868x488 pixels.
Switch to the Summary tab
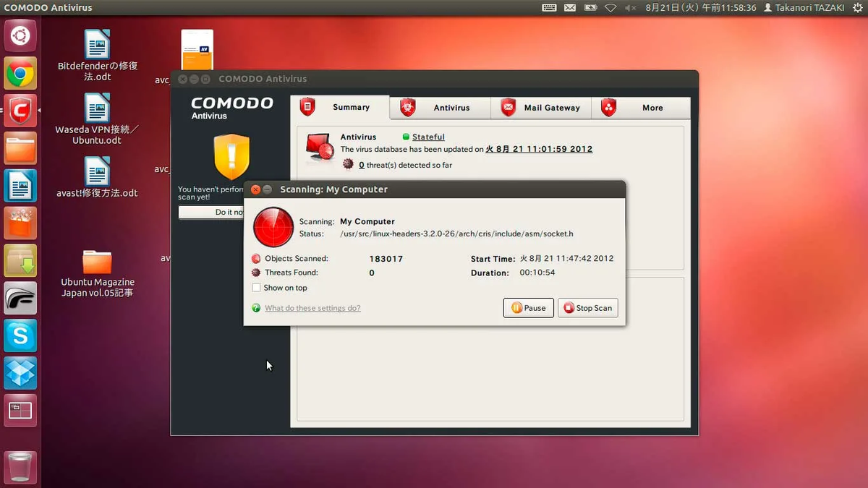(x=340, y=107)
